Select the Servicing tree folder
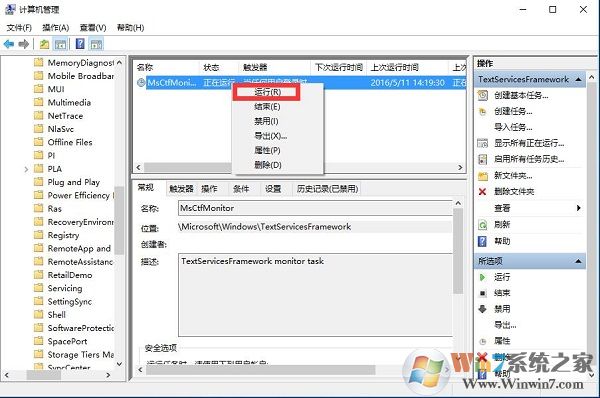 point(65,288)
